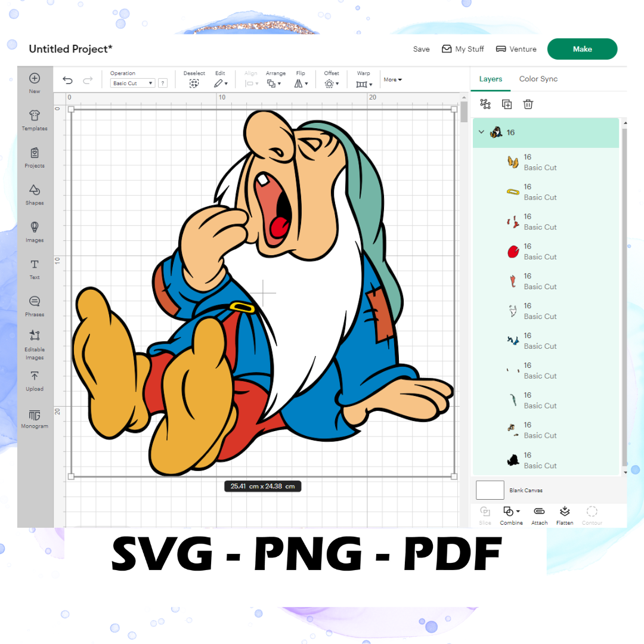Click the New project plus icon
The image size is (644, 644).
(35, 79)
